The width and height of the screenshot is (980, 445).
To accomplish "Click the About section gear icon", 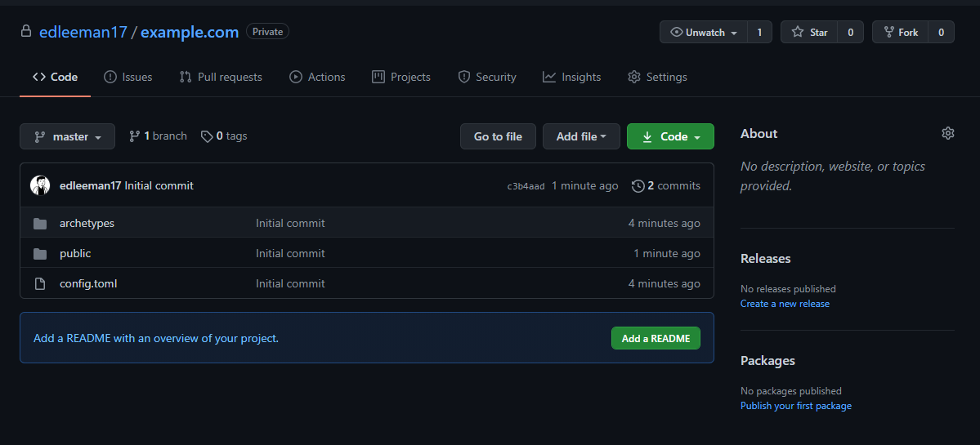I will [947, 133].
